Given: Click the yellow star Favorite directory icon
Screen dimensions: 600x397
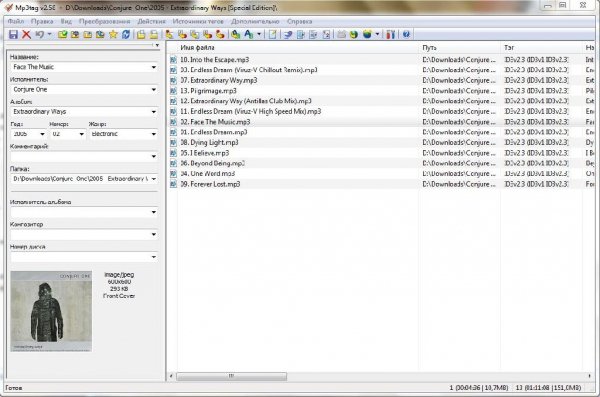Looking at the screenshot, I should (113, 35).
